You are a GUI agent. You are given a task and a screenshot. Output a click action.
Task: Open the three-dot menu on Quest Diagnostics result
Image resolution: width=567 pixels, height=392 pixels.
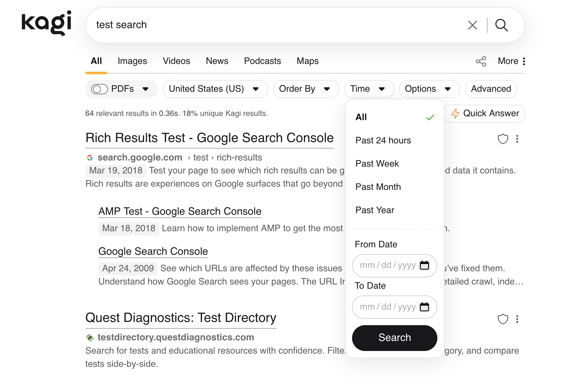pos(518,319)
